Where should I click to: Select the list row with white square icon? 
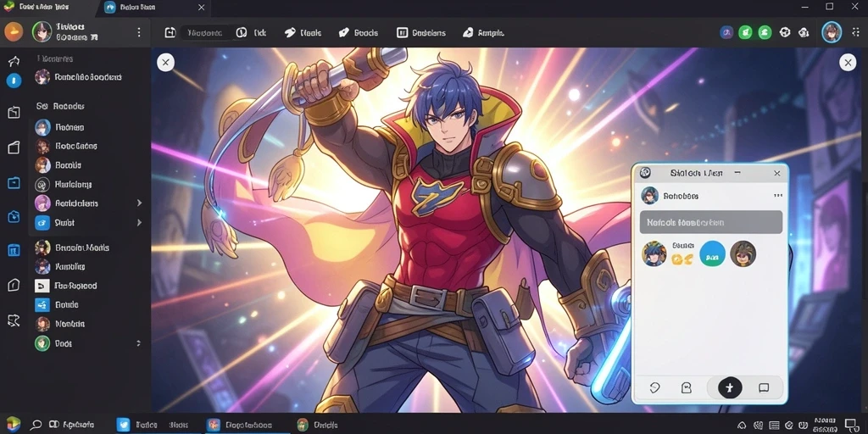click(87, 286)
